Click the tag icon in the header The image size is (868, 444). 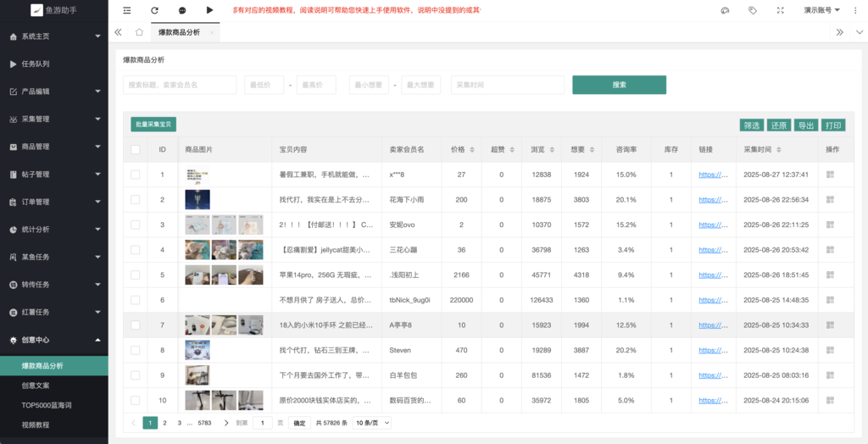753,10
